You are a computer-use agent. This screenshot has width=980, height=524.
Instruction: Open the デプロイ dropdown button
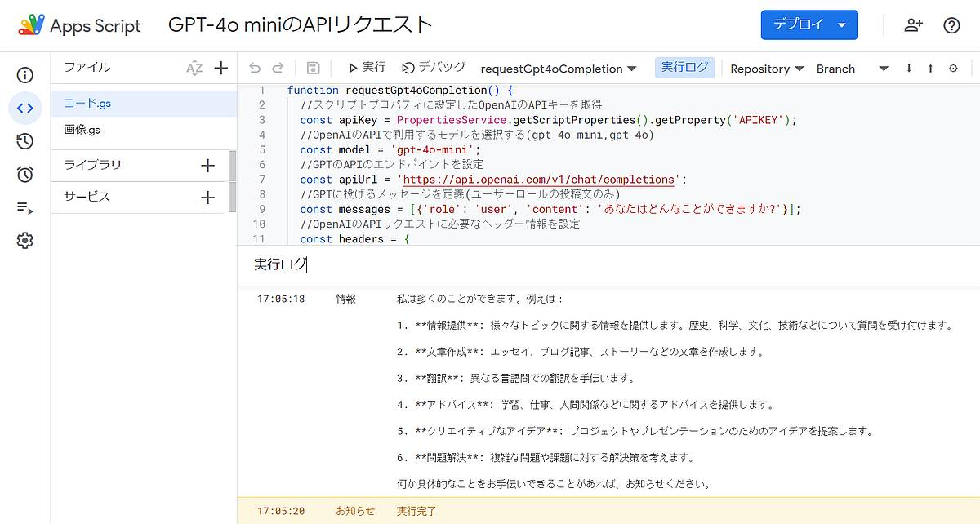809,24
